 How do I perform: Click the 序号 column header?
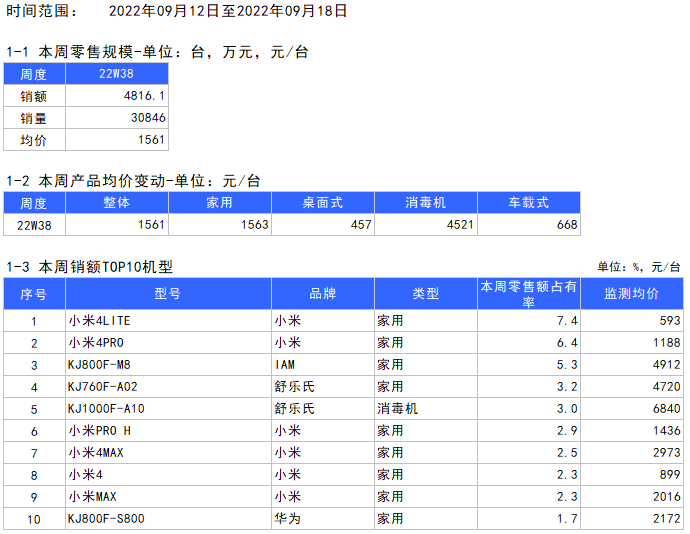coord(33,294)
